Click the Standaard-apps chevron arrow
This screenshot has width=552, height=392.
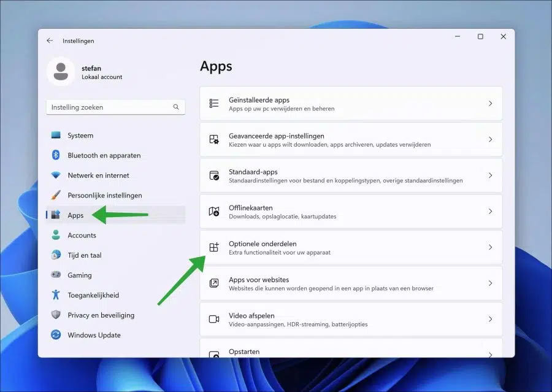(x=491, y=175)
